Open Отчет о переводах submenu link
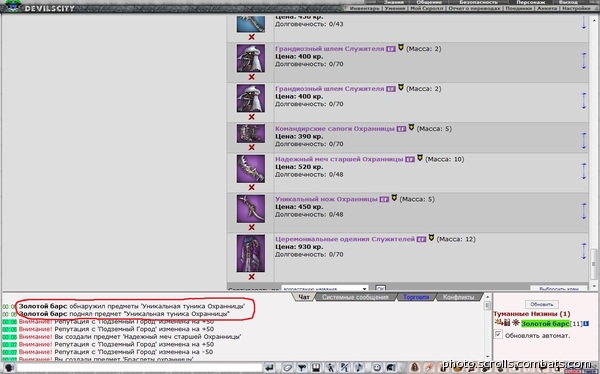 click(x=474, y=8)
